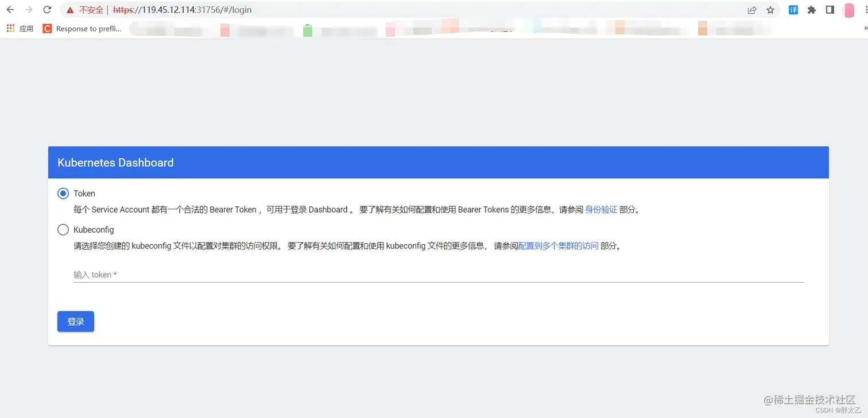Click the 不安全 security label

tap(91, 10)
